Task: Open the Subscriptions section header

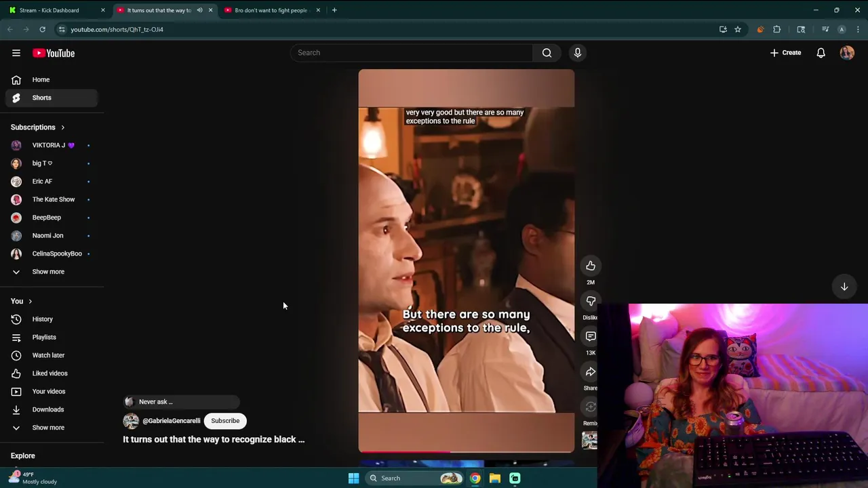Action: pyautogui.click(x=38, y=127)
